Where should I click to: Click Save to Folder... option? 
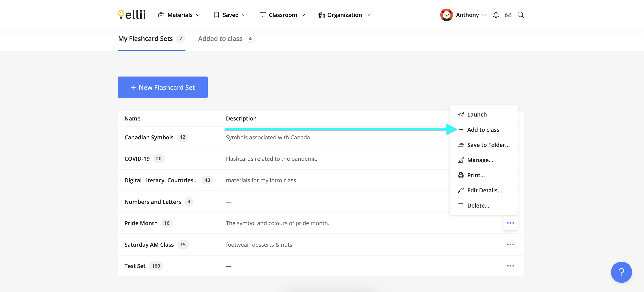coord(488,145)
